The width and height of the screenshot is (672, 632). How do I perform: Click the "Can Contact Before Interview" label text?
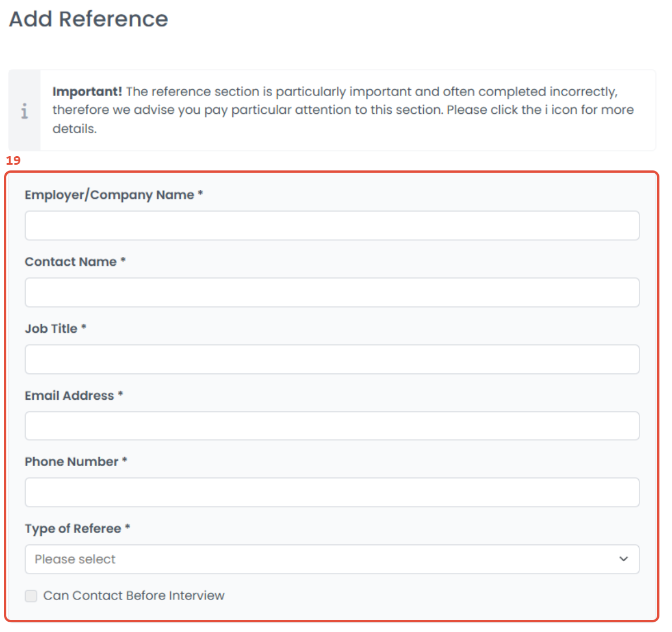[134, 596]
